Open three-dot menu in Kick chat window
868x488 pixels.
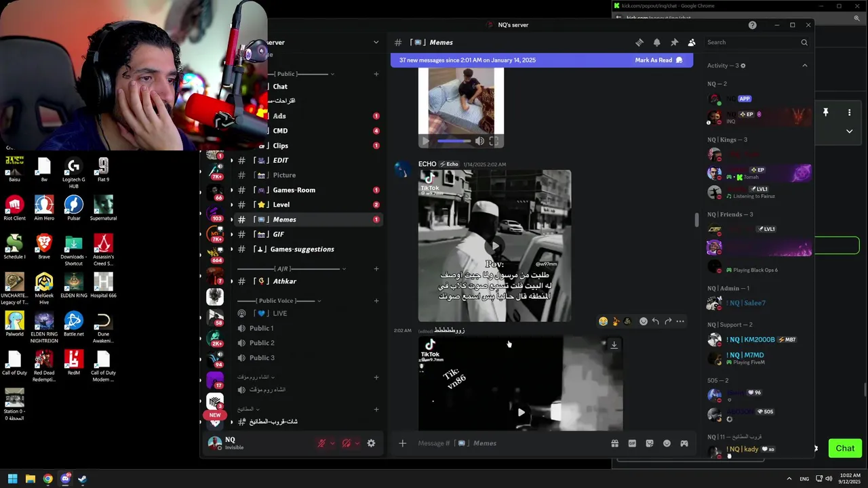(x=849, y=113)
